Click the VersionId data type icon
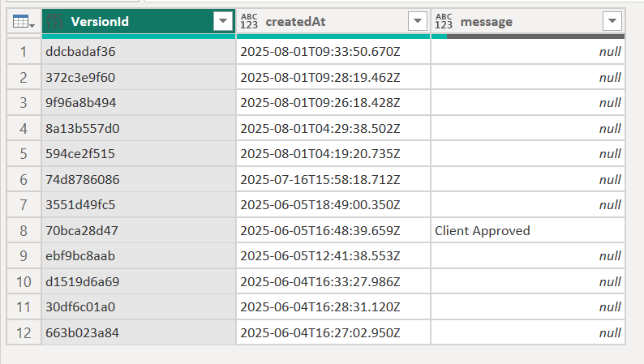 click(x=54, y=21)
